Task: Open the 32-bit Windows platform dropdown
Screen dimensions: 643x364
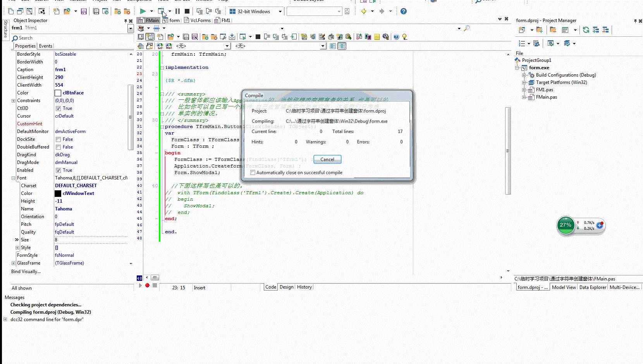Action: click(x=280, y=12)
